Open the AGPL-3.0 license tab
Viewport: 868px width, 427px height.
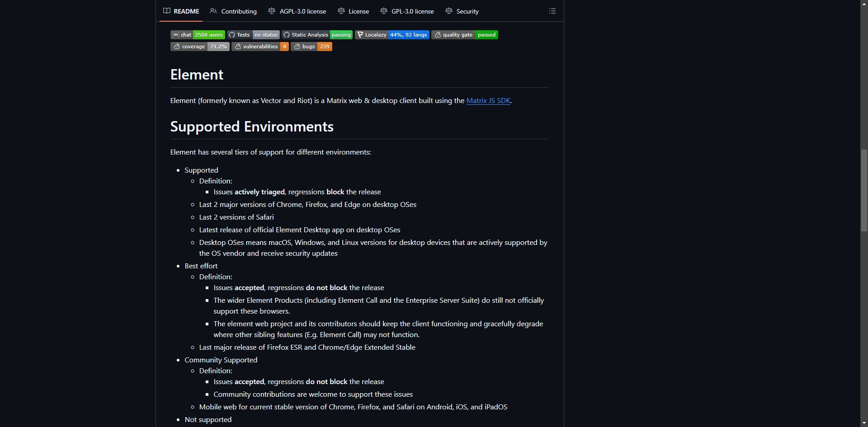click(297, 11)
